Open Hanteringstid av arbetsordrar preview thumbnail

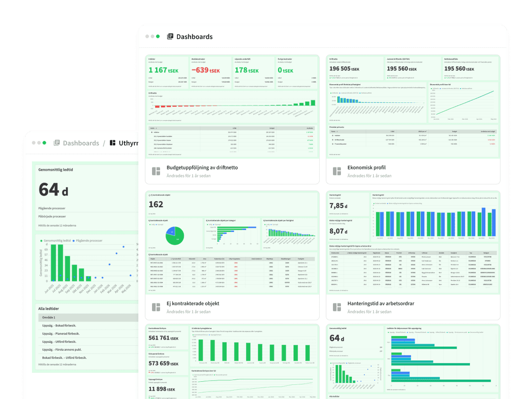point(413,242)
